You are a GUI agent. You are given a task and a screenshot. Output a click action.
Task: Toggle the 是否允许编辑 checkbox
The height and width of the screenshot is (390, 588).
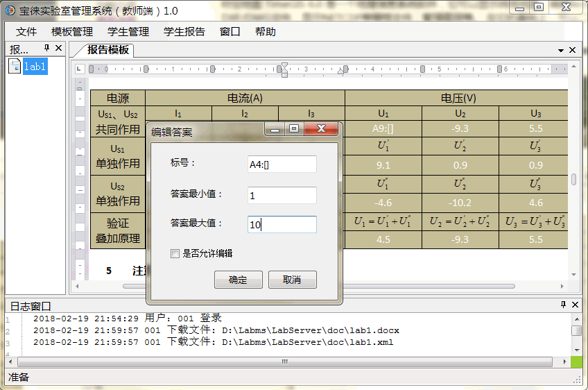pyautogui.click(x=175, y=254)
